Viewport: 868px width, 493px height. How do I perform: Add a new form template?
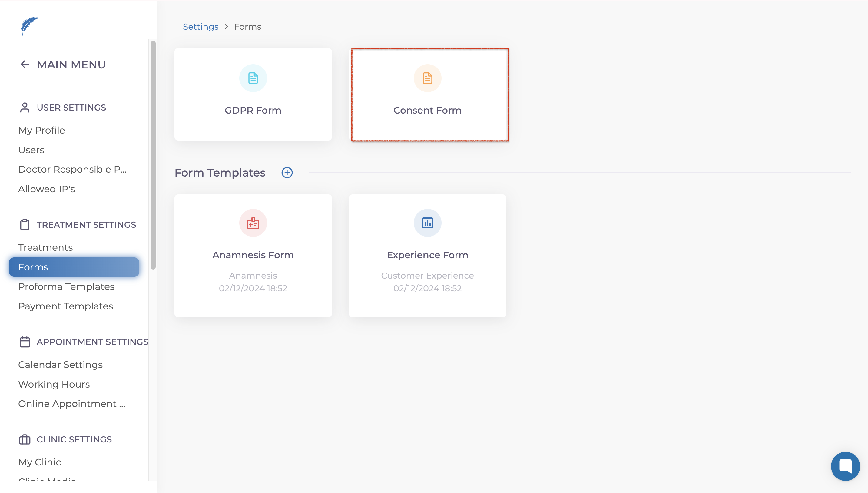pos(287,173)
